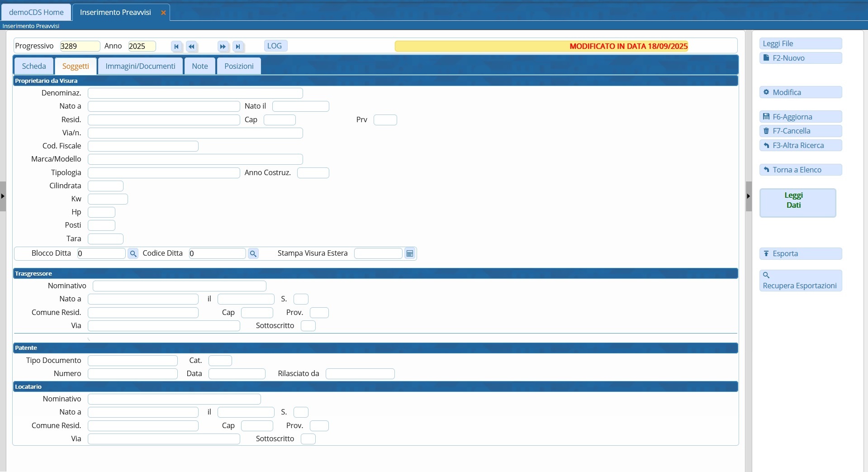The width and height of the screenshot is (868, 472).
Task: Create new record with F2-Nuovo
Action: pyautogui.click(x=801, y=58)
